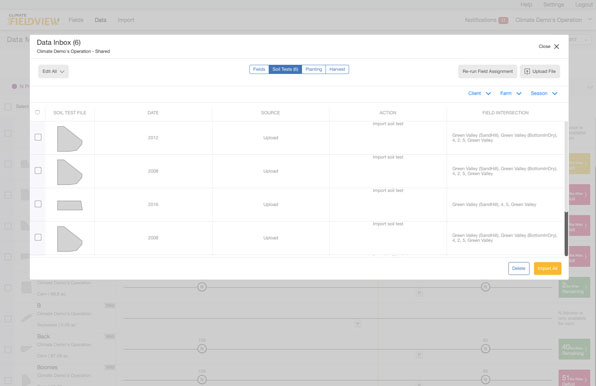Click the Data Inbox table scrollbar

coord(566,234)
